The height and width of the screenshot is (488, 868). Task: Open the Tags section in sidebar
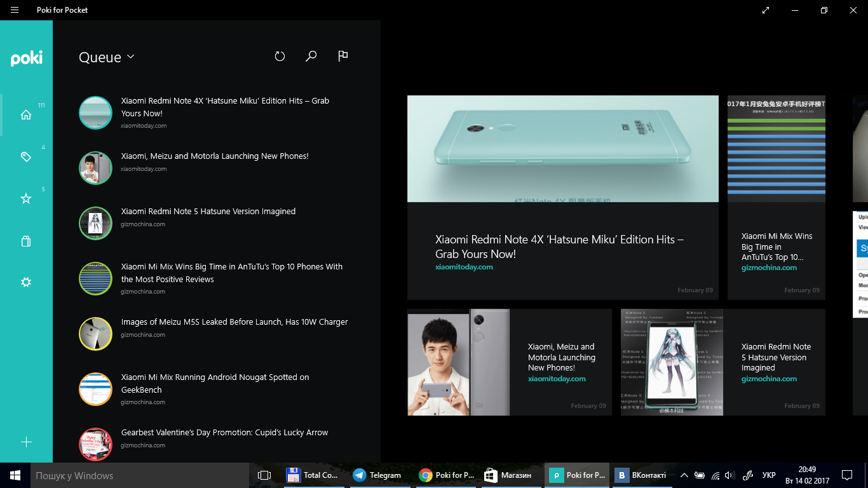26,156
